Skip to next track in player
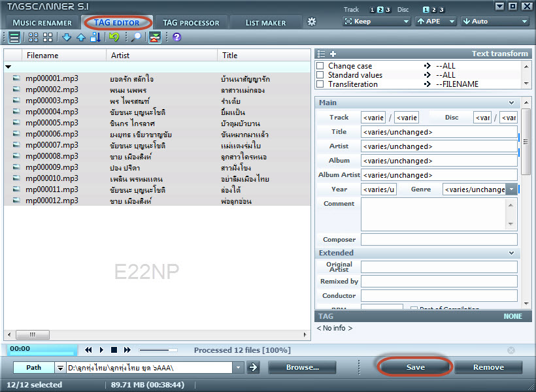Viewport: 536px width, 392px height. tap(127, 350)
